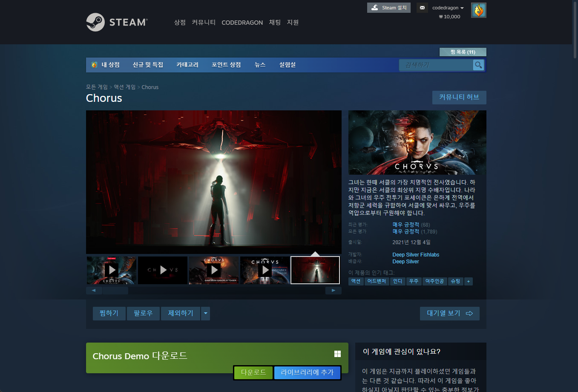578x392 pixels.
Task: Click the Steam 설치 install button
Action: (389, 8)
